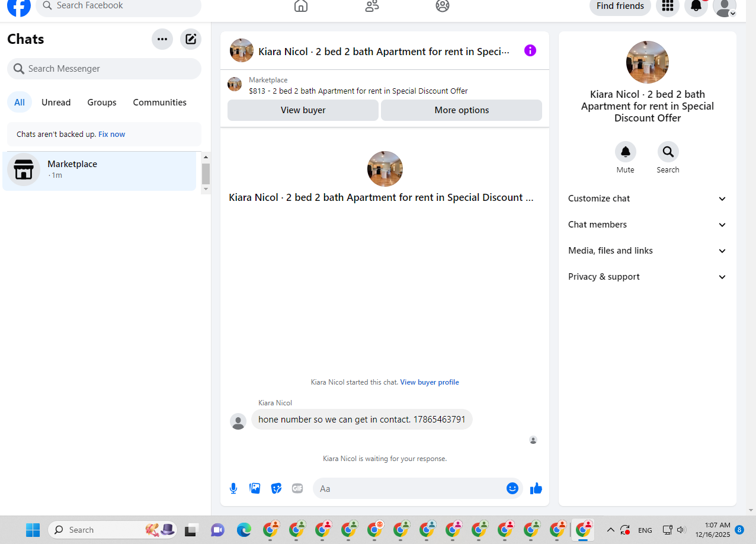
Task: Click Marketplace listing small thumbnail
Action: pyautogui.click(x=235, y=84)
